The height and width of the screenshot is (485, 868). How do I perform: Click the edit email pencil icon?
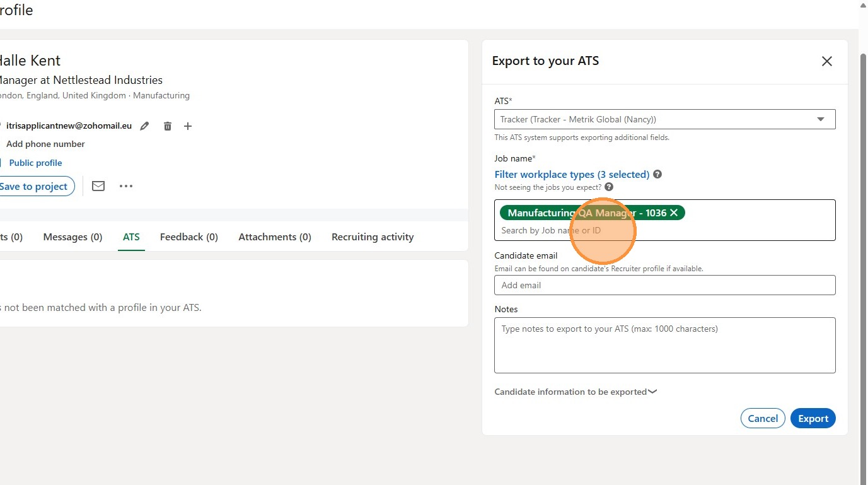(x=144, y=126)
